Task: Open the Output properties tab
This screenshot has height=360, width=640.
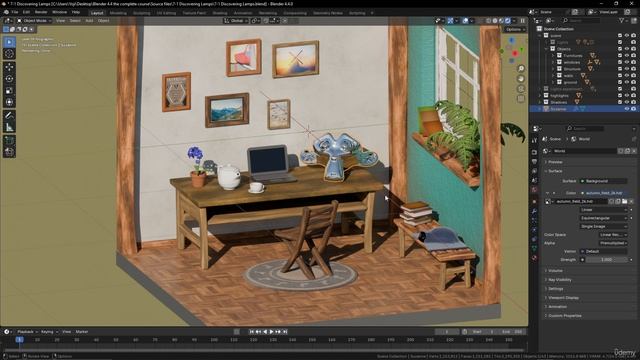Action: (534, 162)
